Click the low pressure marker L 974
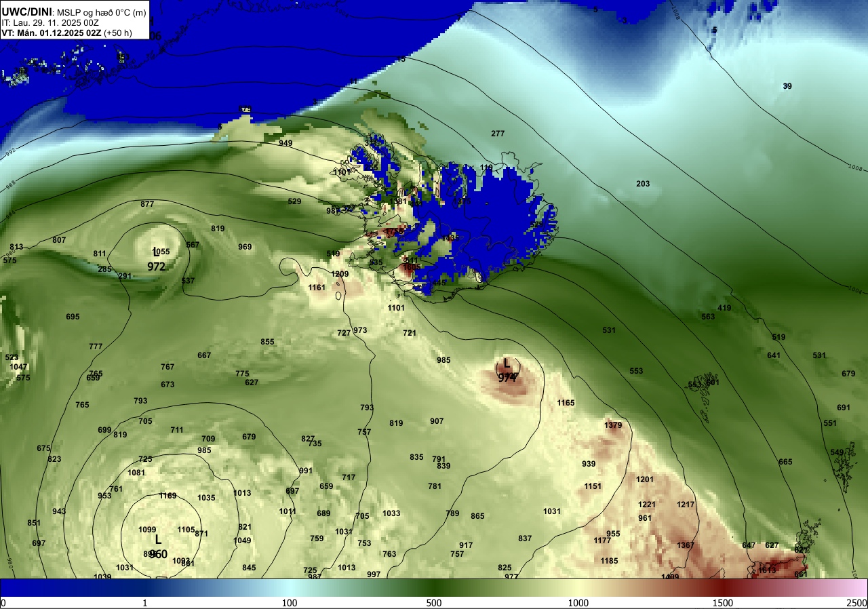 [507, 370]
